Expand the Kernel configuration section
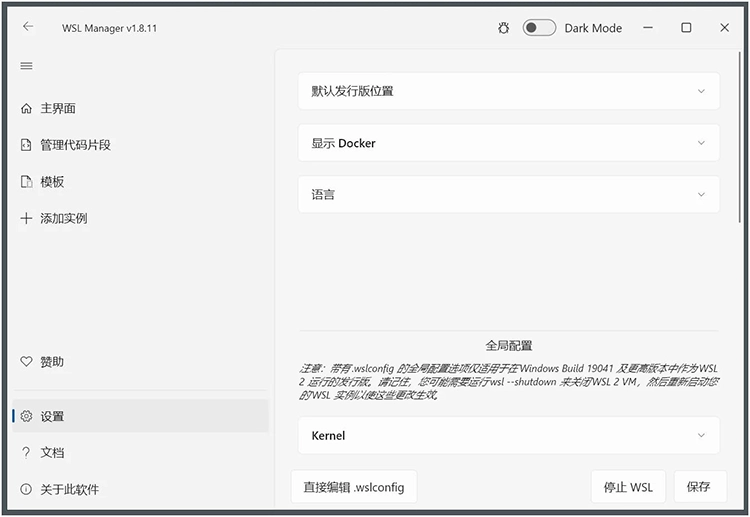This screenshot has width=750, height=517. coord(508,436)
